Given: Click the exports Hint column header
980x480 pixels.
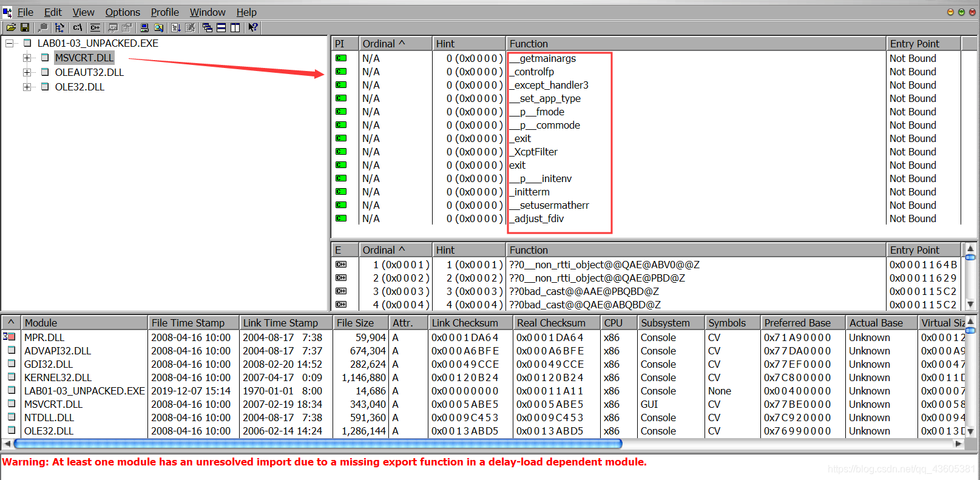Looking at the screenshot, I should (x=469, y=250).
